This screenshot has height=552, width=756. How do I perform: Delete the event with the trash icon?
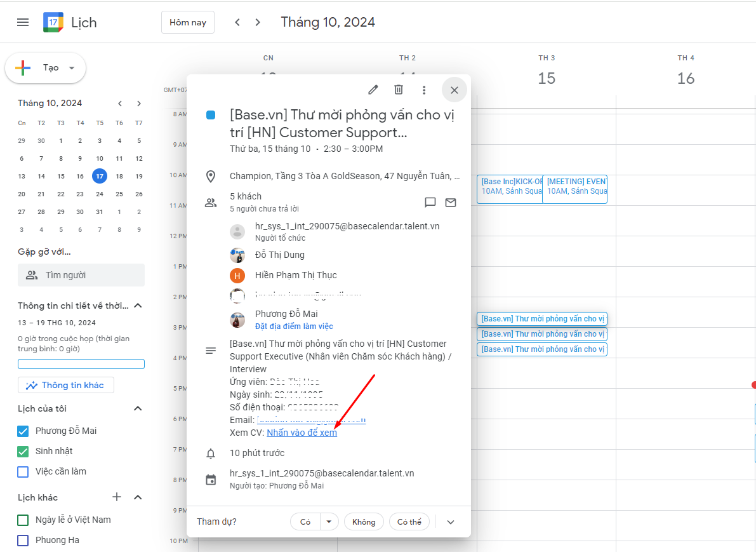pyautogui.click(x=398, y=90)
